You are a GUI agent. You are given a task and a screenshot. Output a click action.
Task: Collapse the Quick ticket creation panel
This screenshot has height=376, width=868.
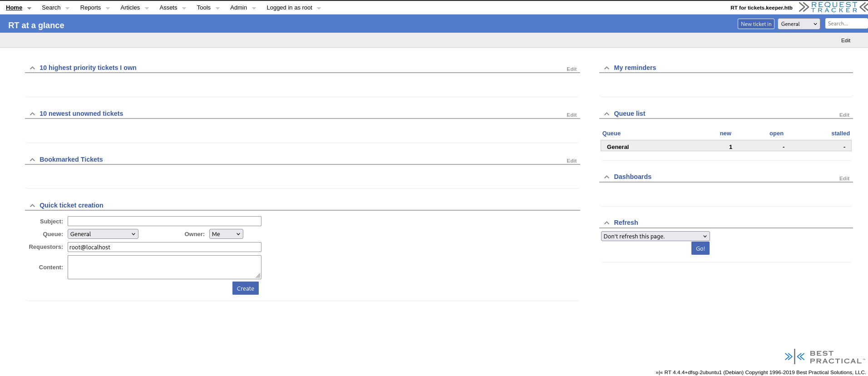pyautogui.click(x=32, y=206)
